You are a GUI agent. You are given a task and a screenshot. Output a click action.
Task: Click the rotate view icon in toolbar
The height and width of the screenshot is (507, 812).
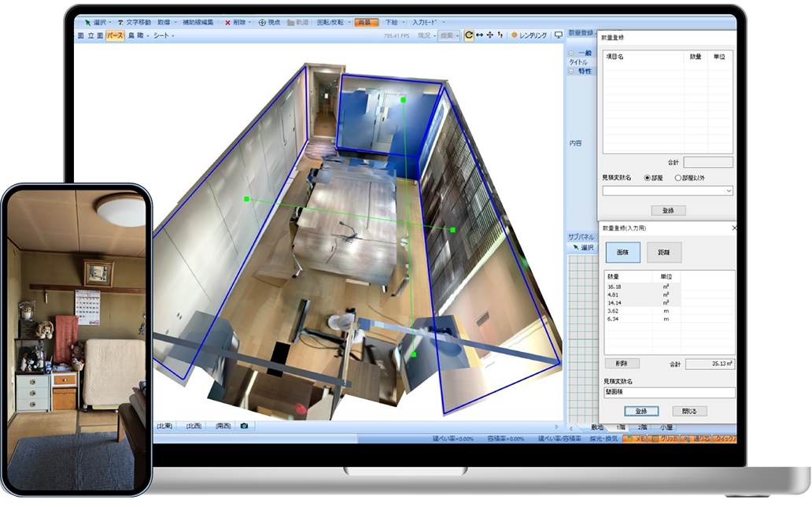(x=469, y=35)
